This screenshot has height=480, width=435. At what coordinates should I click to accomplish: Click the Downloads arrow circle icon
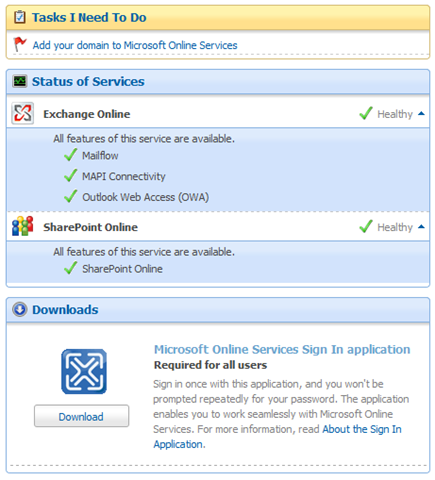coord(20,309)
